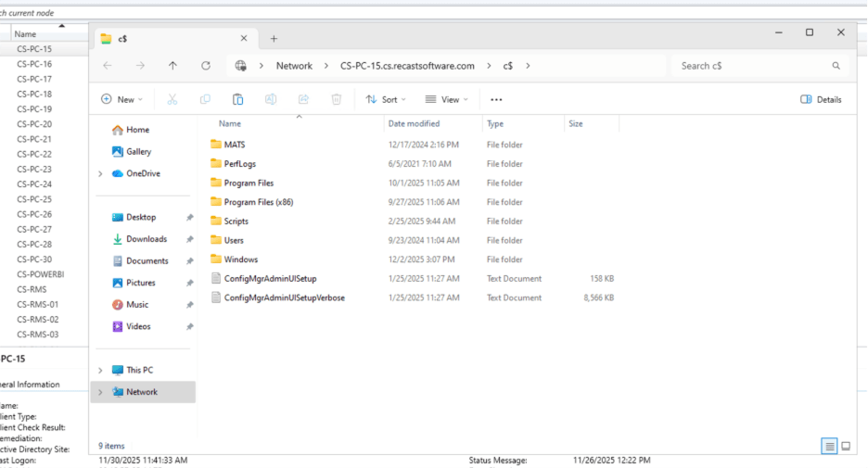This screenshot has height=468, width=868.
Task: Add a new File Explorer tab
Action: click(274, 38)
